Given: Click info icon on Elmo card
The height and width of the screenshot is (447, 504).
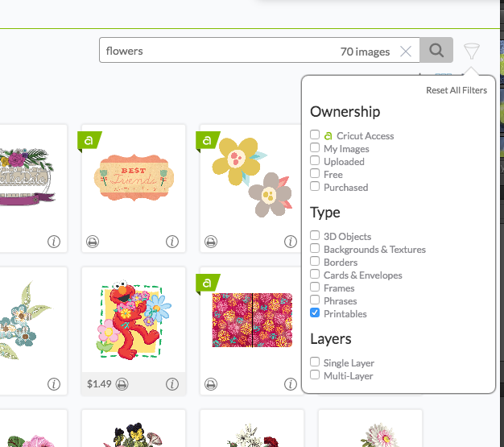Looking at the screenshot, I should [172, 384].
